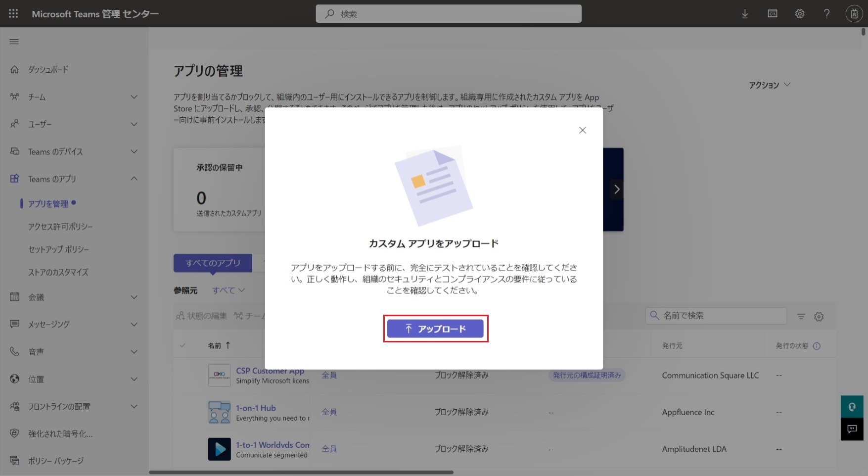Open the settings gear in top bar
This screenshot has width=868, height=476.
pos(799,14)
